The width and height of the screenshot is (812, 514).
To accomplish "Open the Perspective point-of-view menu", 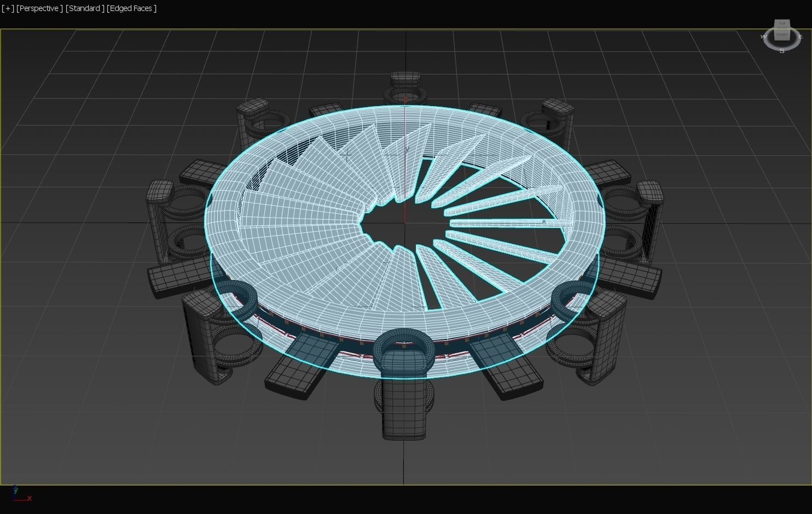I will [x=39, y=8].
